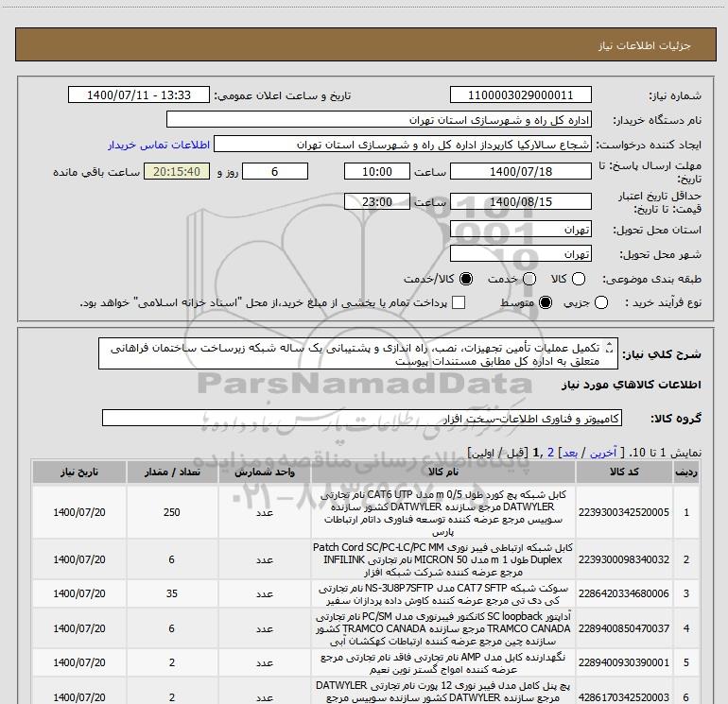Click SC loopback adapter description
728x704 pixels.
[x=443, y=628]
